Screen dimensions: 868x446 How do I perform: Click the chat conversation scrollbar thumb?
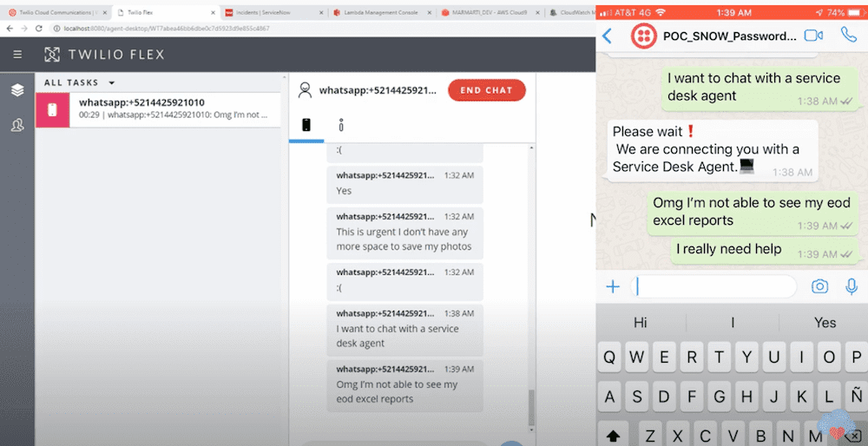pos(531,407)
